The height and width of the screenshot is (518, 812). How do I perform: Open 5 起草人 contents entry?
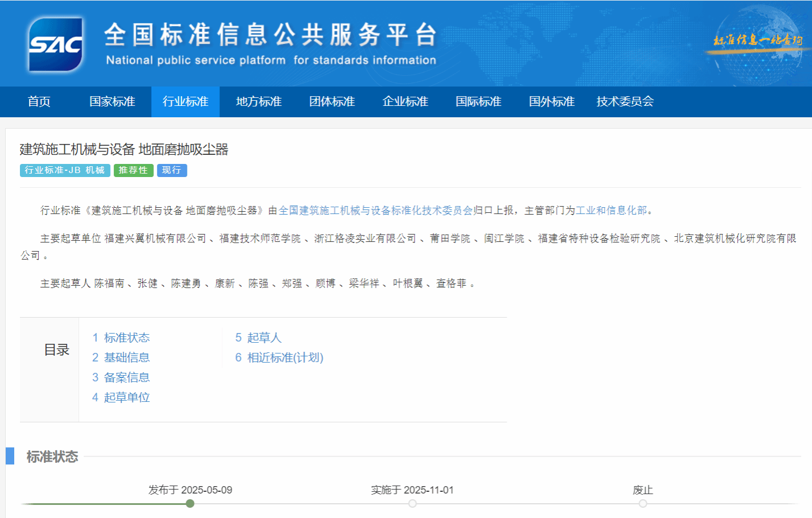pyautogui.click(x=258, y=338)
